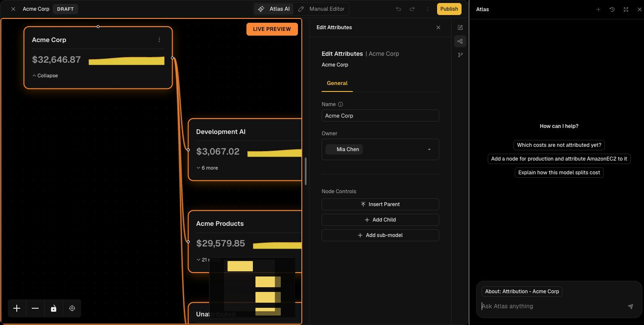Click the Live Preview badge
Screen dimensions: 644x325
tap(272, 29)
